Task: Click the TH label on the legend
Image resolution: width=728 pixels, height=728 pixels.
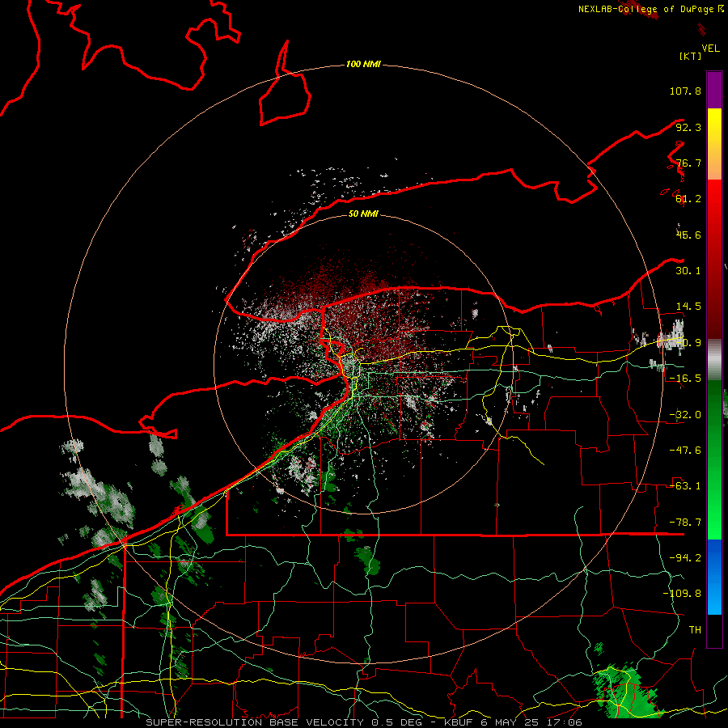Action: click(695, 630)
